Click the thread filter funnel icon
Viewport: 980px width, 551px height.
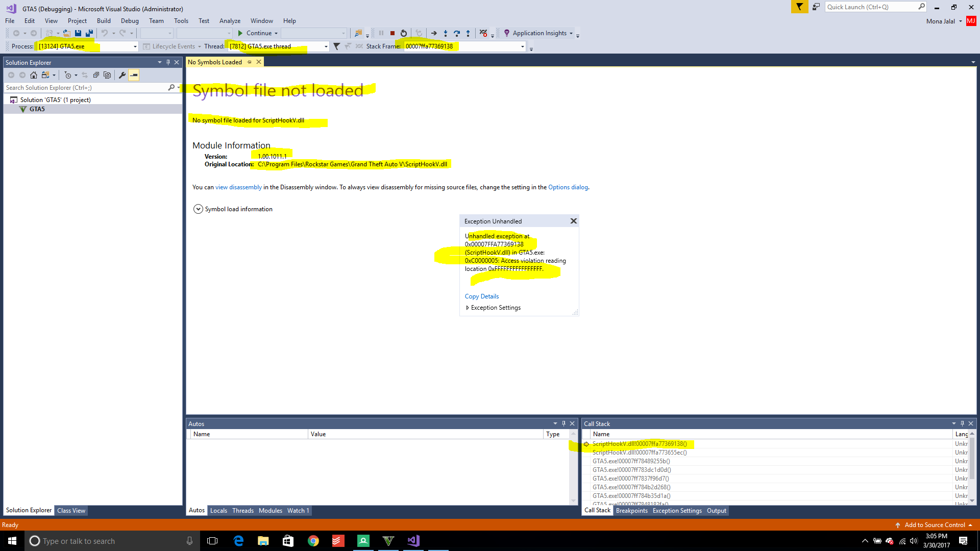coord(336,46)
